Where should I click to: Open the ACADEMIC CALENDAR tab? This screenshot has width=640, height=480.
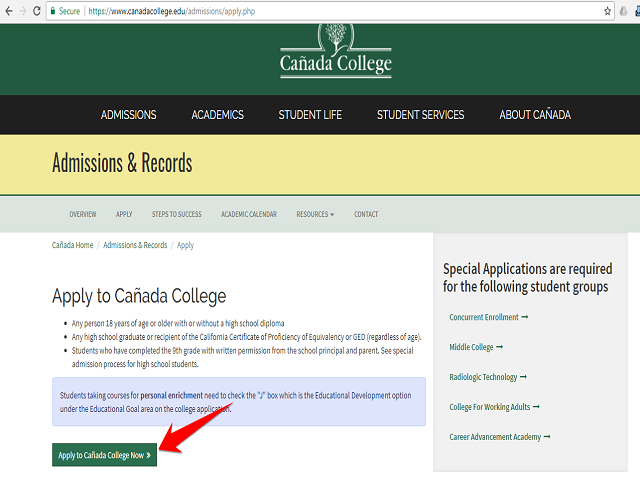pyautogui.click(x=249, y=214)
